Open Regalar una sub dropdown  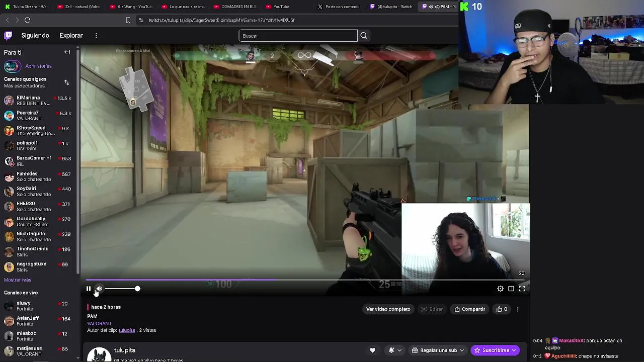[x=438, y=350]
